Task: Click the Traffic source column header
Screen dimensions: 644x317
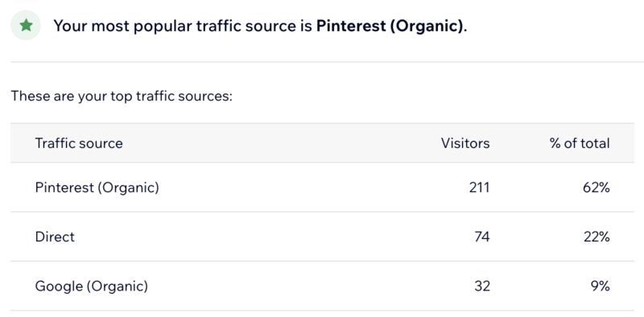Action: click(x=79, y=143)
